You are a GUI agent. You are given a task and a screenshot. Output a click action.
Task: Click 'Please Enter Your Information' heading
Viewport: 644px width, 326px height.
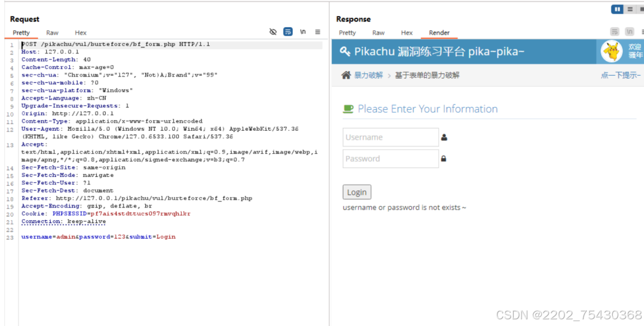point(427,109)
